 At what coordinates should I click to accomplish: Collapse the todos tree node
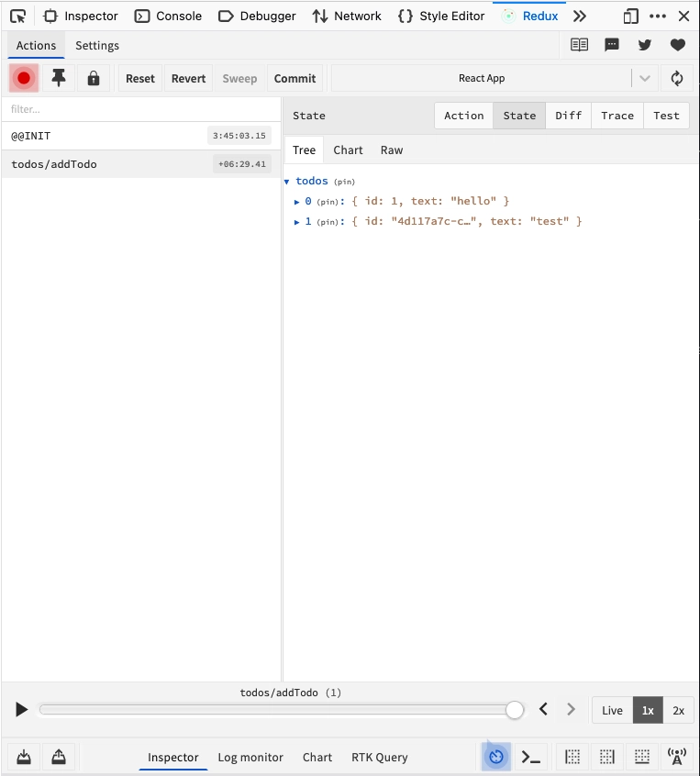tap(286, 182)
